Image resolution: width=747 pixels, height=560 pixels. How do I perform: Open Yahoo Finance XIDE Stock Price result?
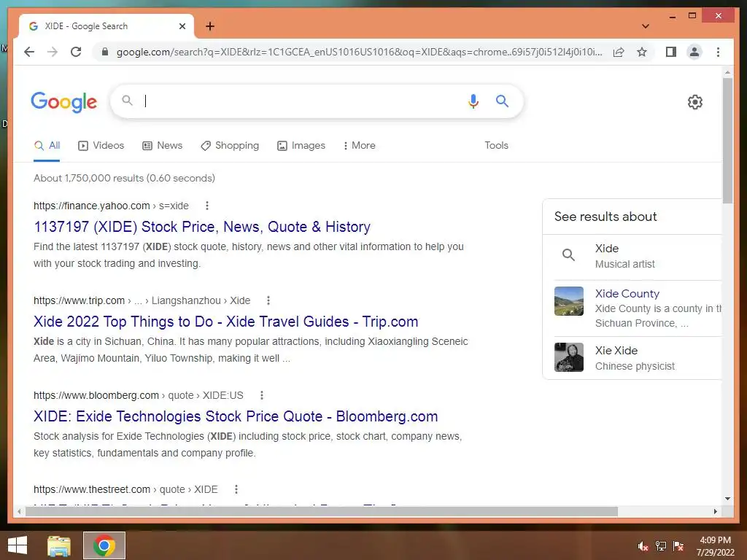(x=202, y=227)
